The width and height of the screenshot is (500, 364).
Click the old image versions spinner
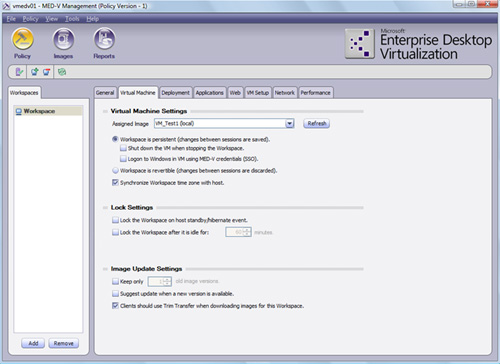(160, 282)
